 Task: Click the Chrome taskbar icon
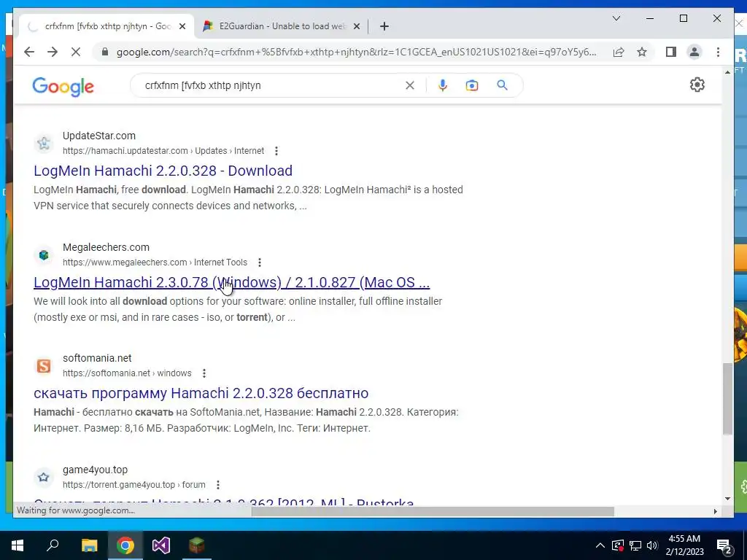pos(125,545)
